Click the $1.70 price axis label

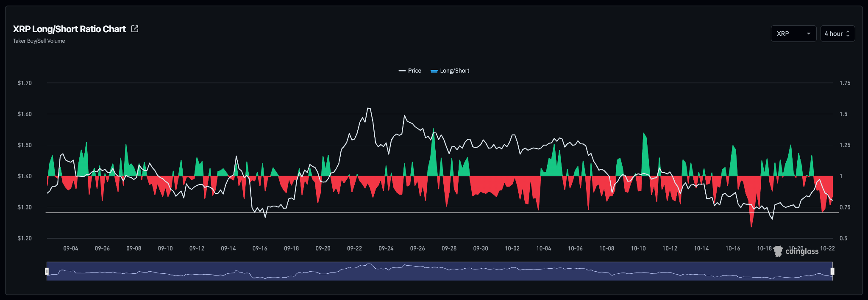point(25,83)
